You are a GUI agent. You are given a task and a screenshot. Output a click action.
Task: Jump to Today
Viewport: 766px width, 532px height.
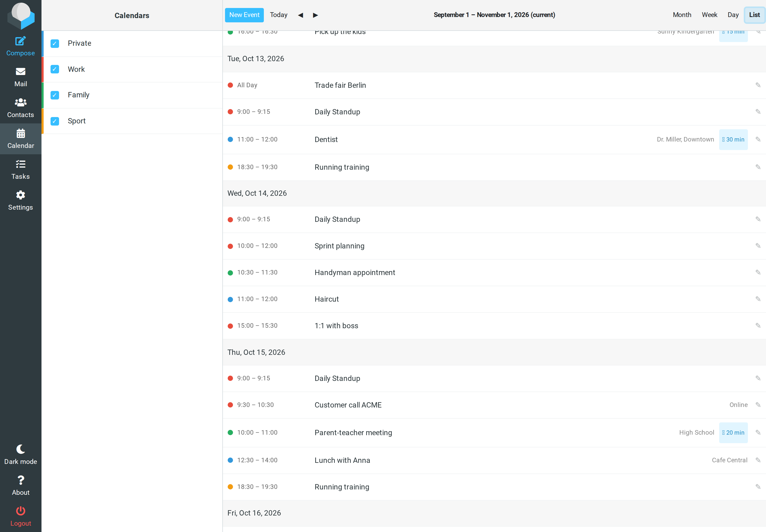pos(279,15)
